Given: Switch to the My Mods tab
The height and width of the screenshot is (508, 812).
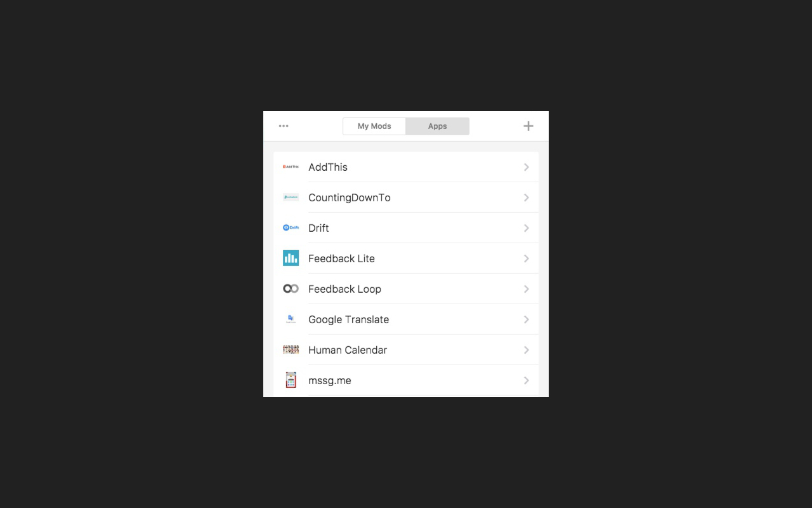Looking at the screenshot, I should point(374,126).
